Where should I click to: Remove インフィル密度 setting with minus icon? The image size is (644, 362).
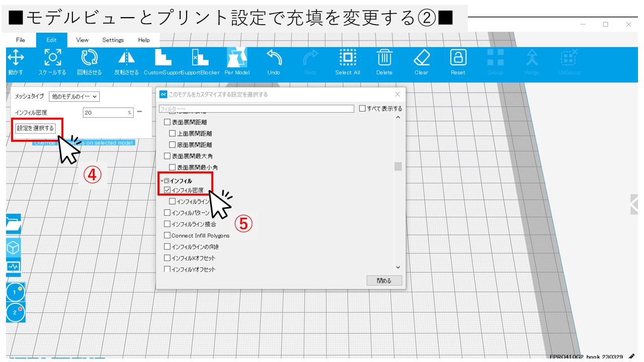click(x=139, y=112)
